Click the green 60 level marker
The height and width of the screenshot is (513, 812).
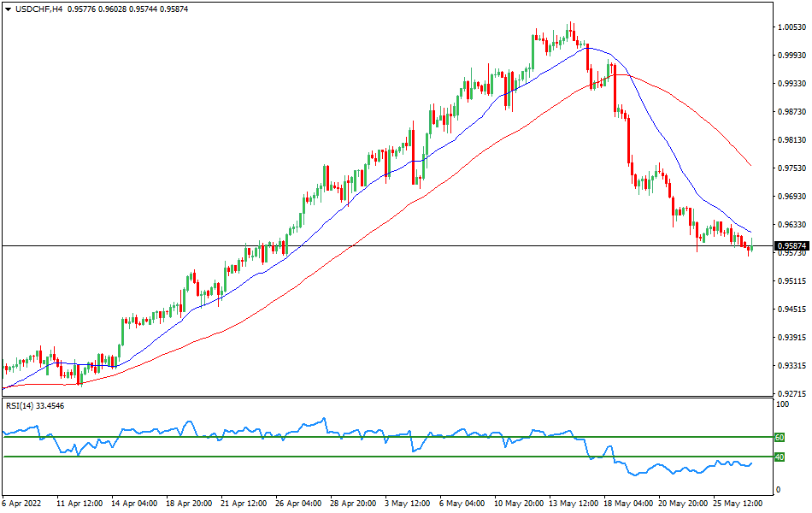tap(779, 436)
